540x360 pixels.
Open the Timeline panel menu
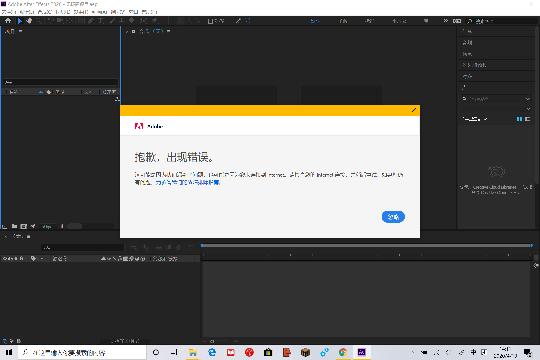tap(29, 236)
